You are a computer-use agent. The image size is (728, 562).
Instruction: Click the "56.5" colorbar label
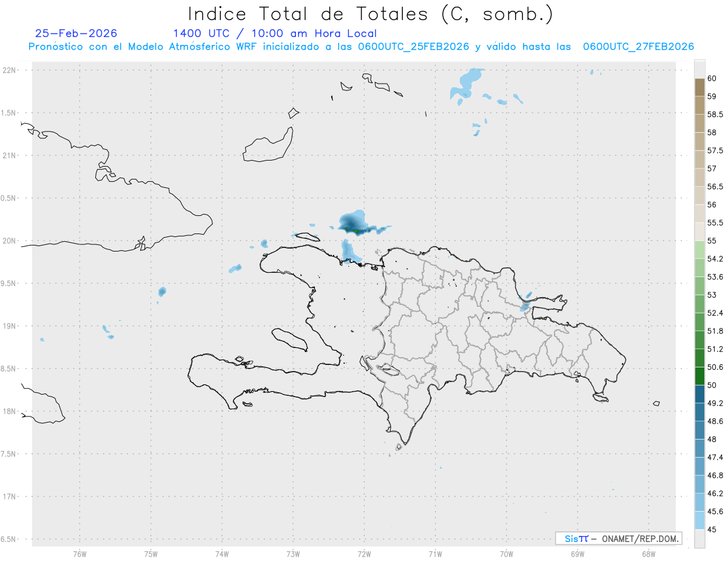tap(715, 187)
